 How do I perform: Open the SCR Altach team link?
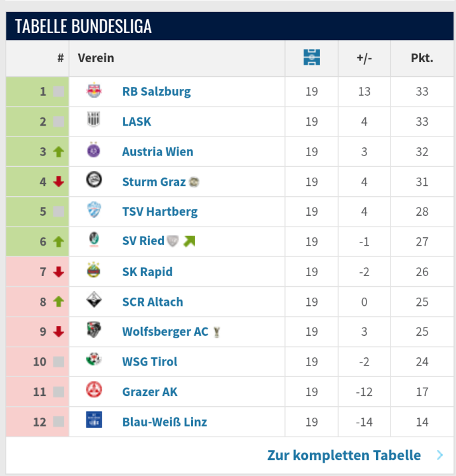(152, 301)
